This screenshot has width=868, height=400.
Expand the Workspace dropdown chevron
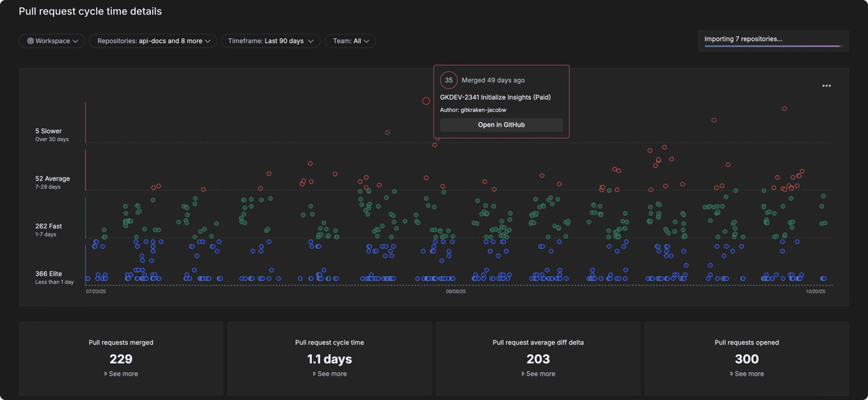point(75,41)
